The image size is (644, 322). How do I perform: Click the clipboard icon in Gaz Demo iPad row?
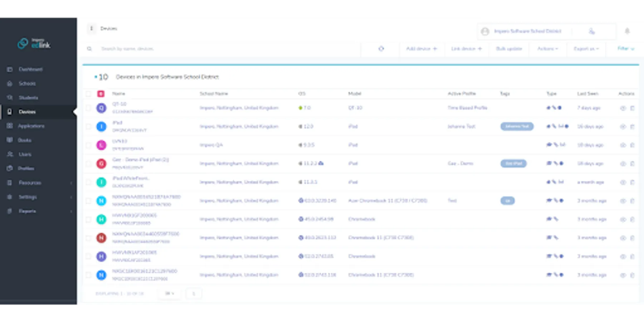click(632, 164)
